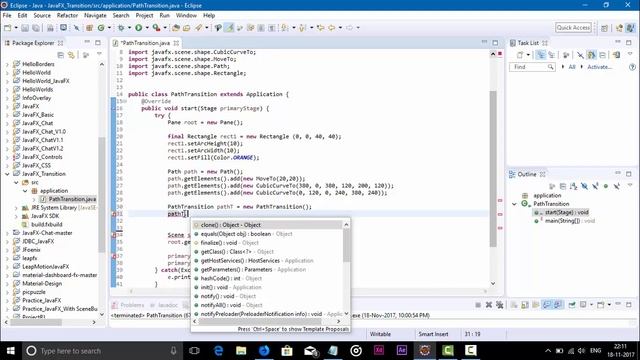This screenshot has height=360, width=640.
Task: Toggle Hide Non-Public Members green dot in Outline
Action: (606, 186)
